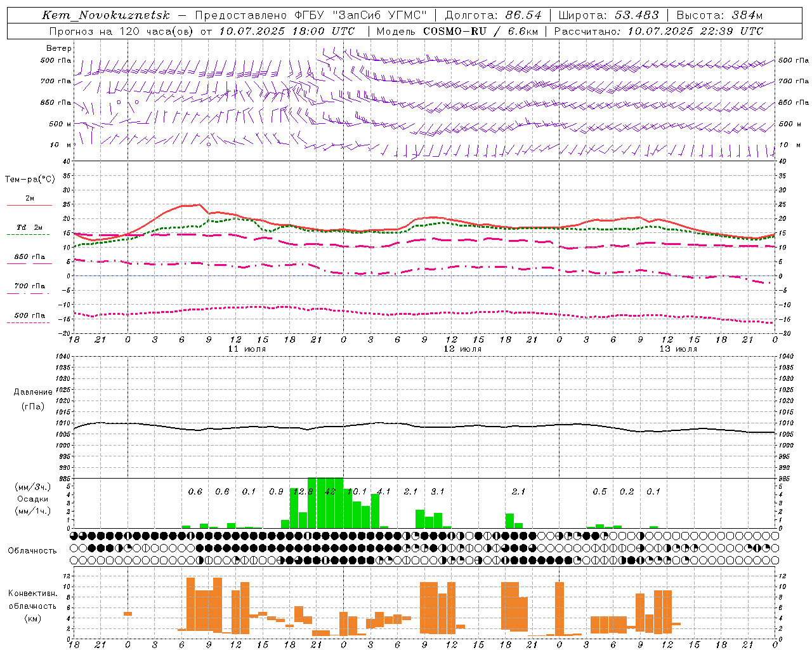Click the 'Давление' pressure panel label
The image size is (812, 650).
point(33,392)
